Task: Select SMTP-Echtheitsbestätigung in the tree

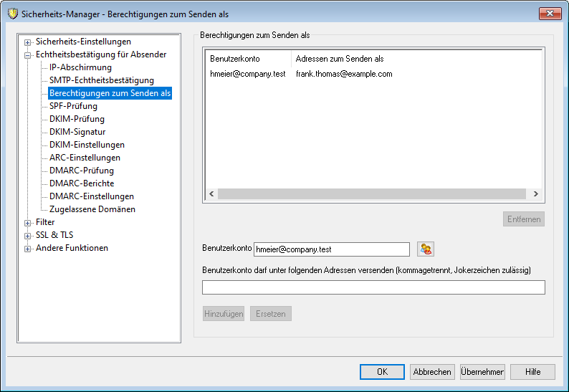Action: (101, 80)
